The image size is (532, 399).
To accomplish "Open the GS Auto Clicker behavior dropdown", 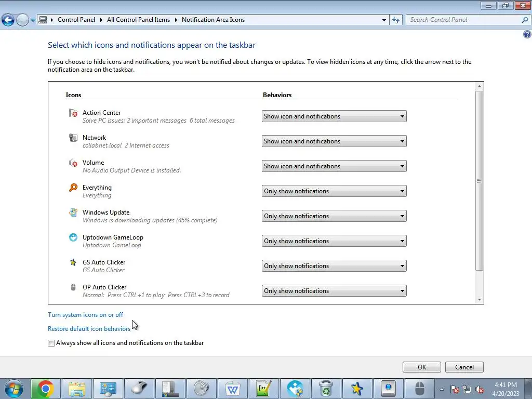I will (x=334, y=266).
